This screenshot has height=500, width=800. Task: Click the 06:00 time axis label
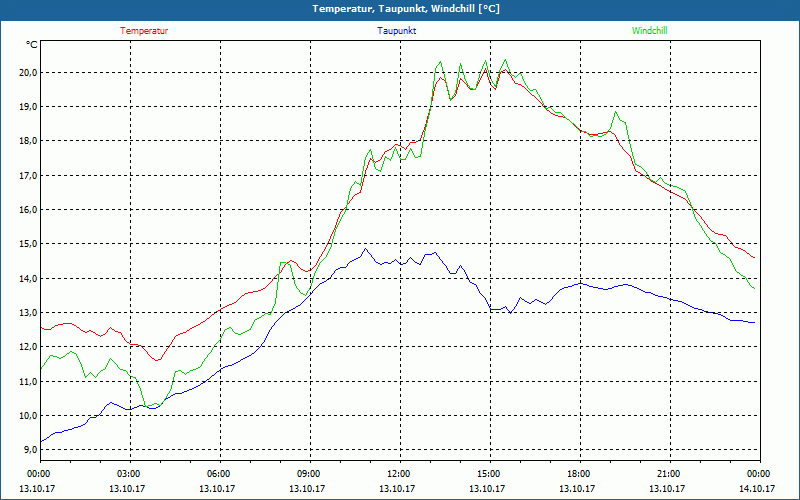(220, 474)
